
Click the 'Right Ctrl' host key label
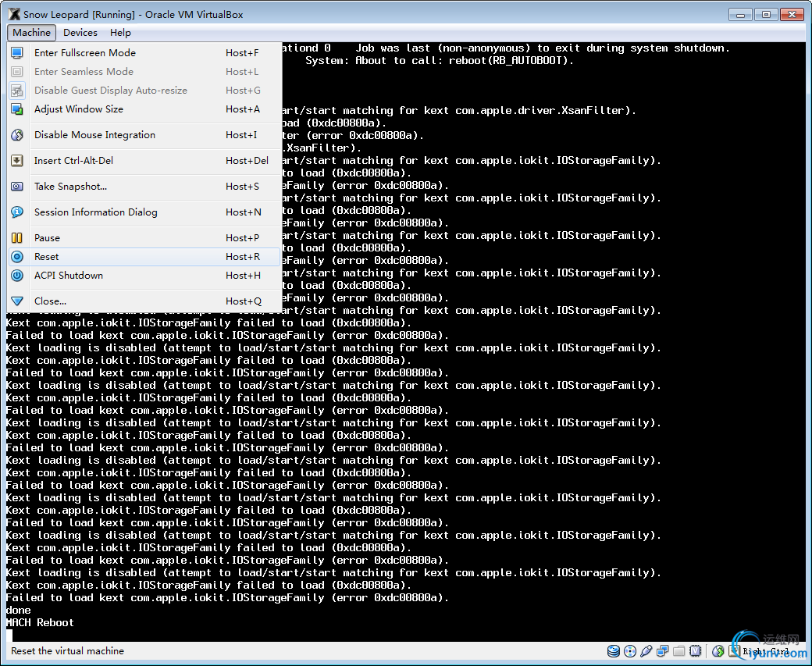(766, 651)
